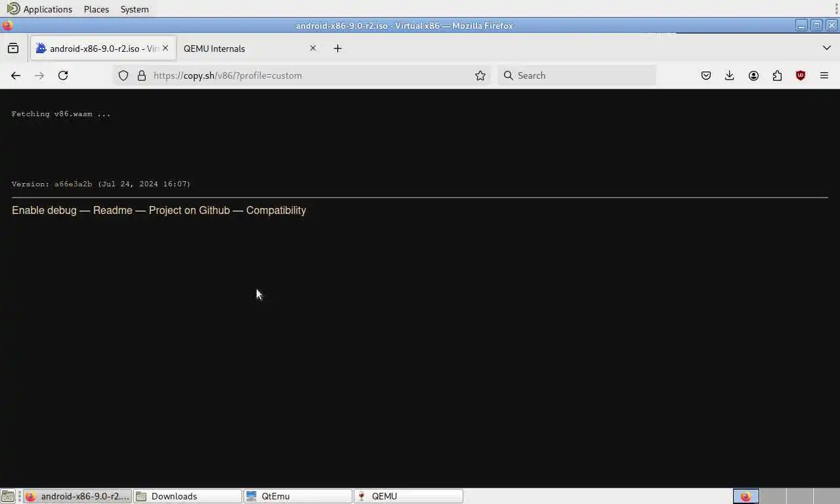This screenshot has height=504, width=840.
Task: Select the android-x86-9.0-r2.iso tab
Action: click(103, 49)
